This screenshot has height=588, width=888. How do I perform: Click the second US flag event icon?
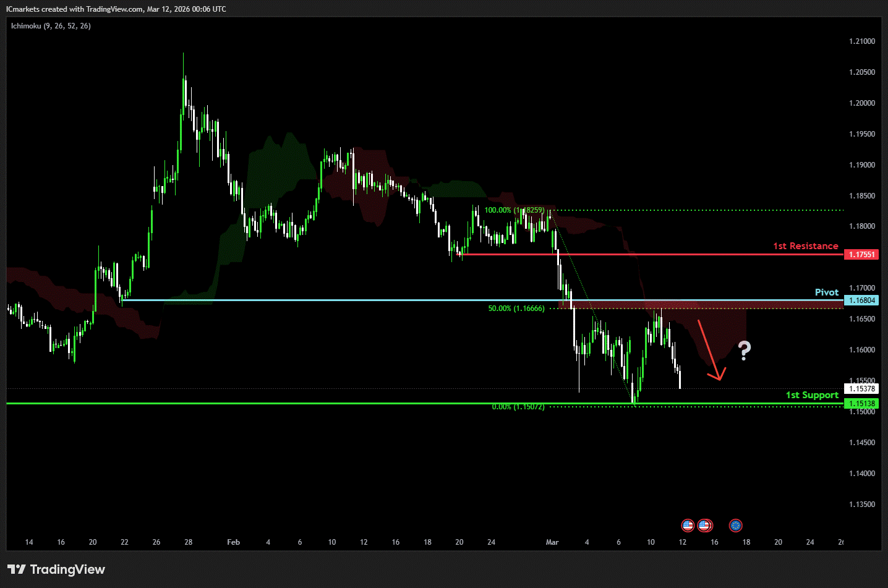pyautogui.click(x=705, y=526)
